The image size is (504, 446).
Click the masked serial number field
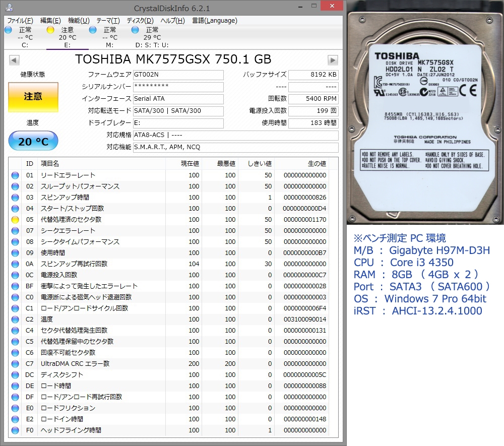[x=178, y=87]
